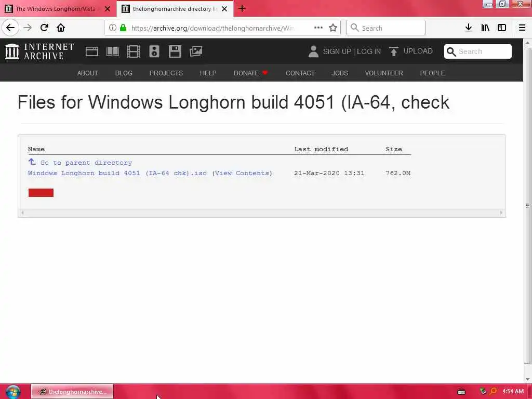
Task: Click the browser forward arrow
Action: click(x=28, y=28)
